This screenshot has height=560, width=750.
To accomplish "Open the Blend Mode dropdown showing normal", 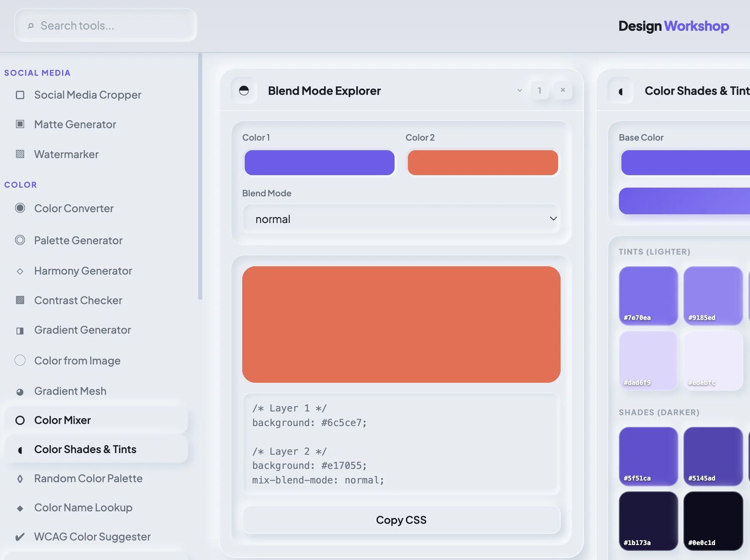I will (x=401, y=218).
